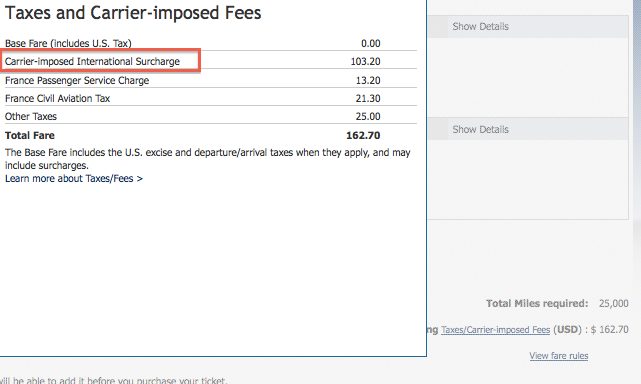Screen dimensions: 641x384
Task: Open View fare rules link
Action: [559, 356]
